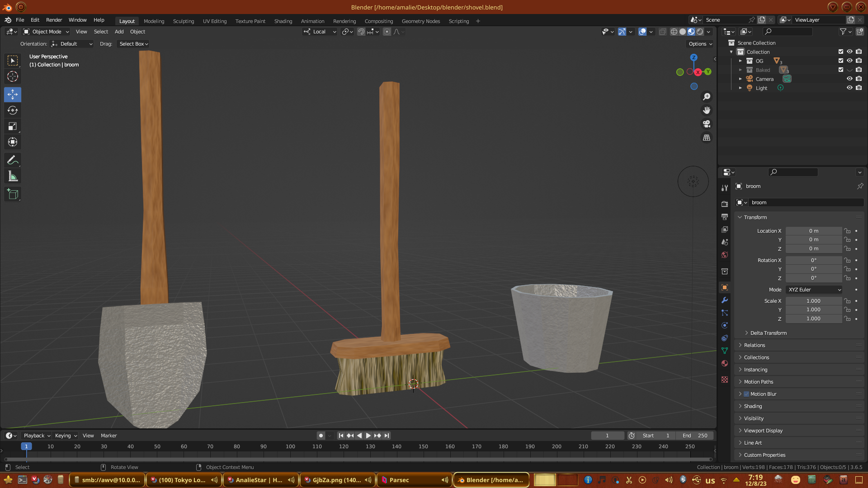
Task: Select the Scale tool
Action: tap(13, 127)
